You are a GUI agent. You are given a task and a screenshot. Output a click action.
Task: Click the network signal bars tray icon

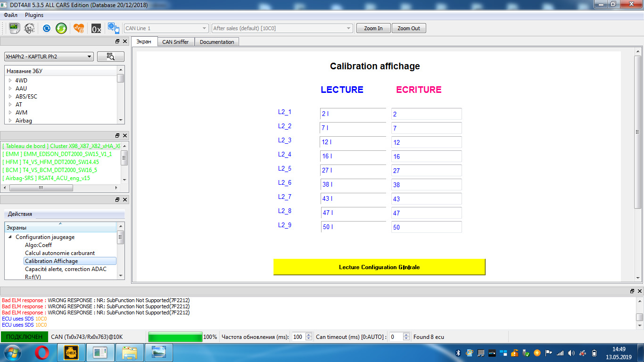(560, 353)
